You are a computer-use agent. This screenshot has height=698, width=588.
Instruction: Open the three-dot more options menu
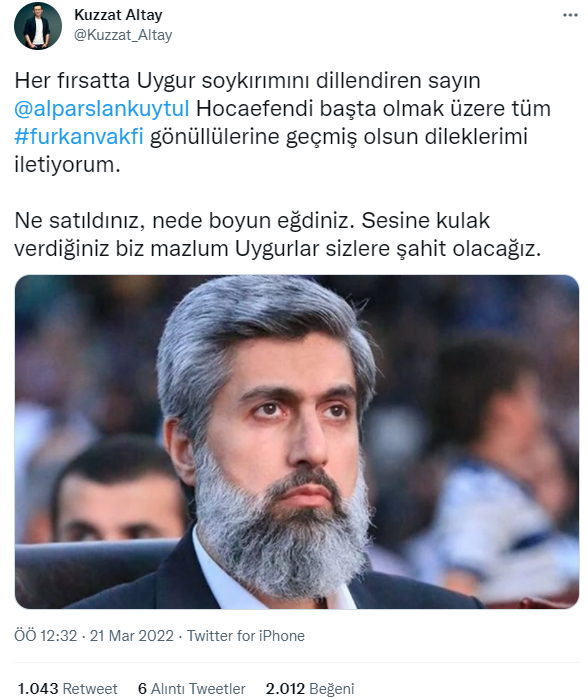click(570, 15)
